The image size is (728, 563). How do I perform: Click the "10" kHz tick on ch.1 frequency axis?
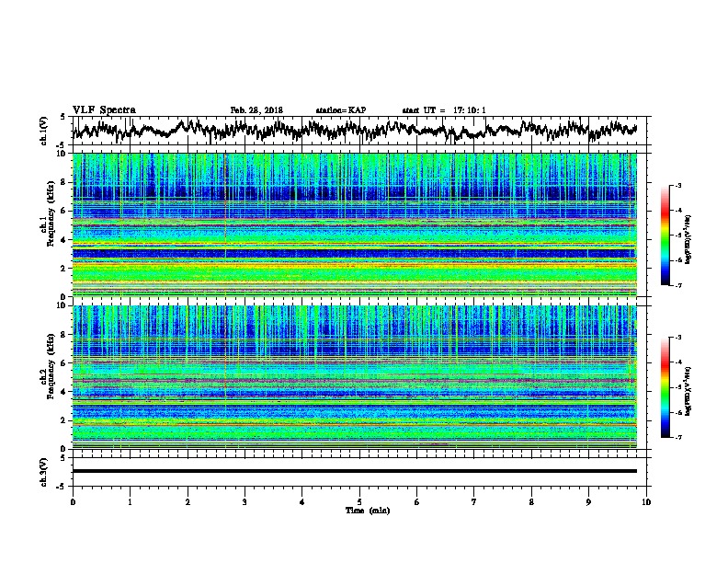pyautogui.click(x=63, y=154)
